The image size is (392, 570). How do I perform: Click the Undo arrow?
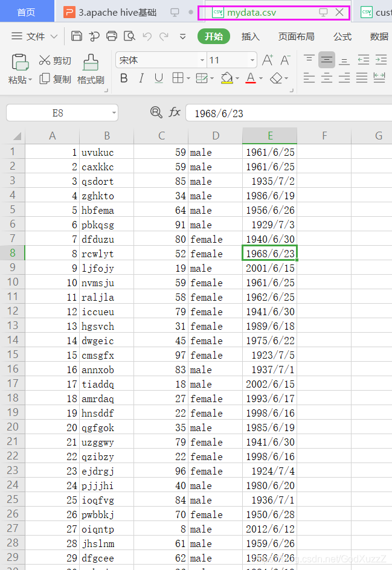pyautogui.click(x=147, y=36)
